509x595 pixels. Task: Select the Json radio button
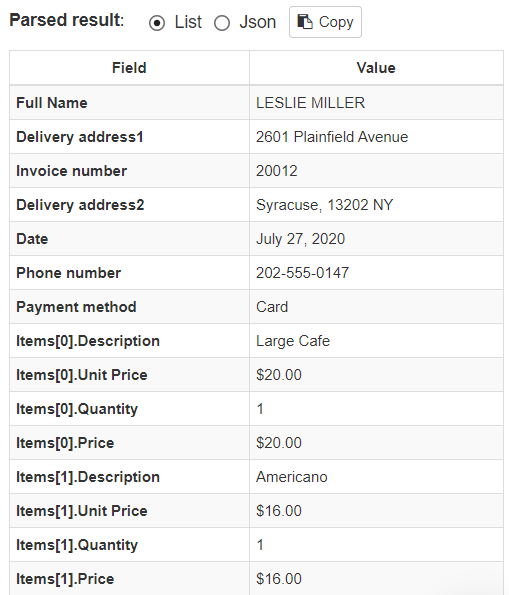pos(222,23)
